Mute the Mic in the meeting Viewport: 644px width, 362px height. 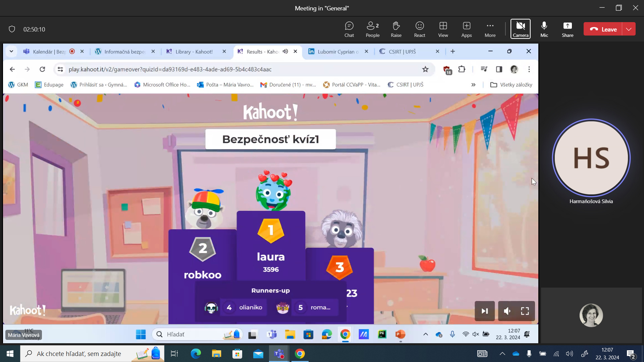pyautogui.click(x=544, y=29)
